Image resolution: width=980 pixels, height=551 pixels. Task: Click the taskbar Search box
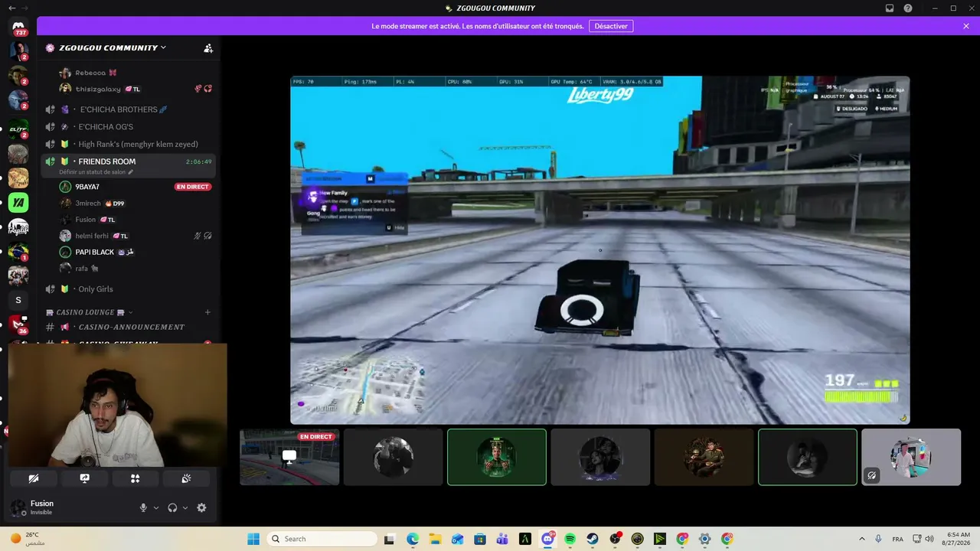[x=322, y=539]
